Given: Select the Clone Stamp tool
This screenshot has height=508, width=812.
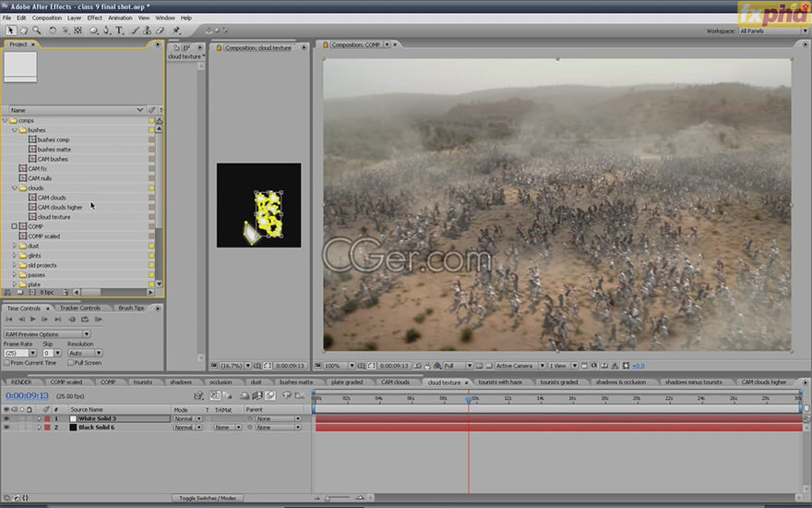Looking at the screenshot, I should [148, 30].
